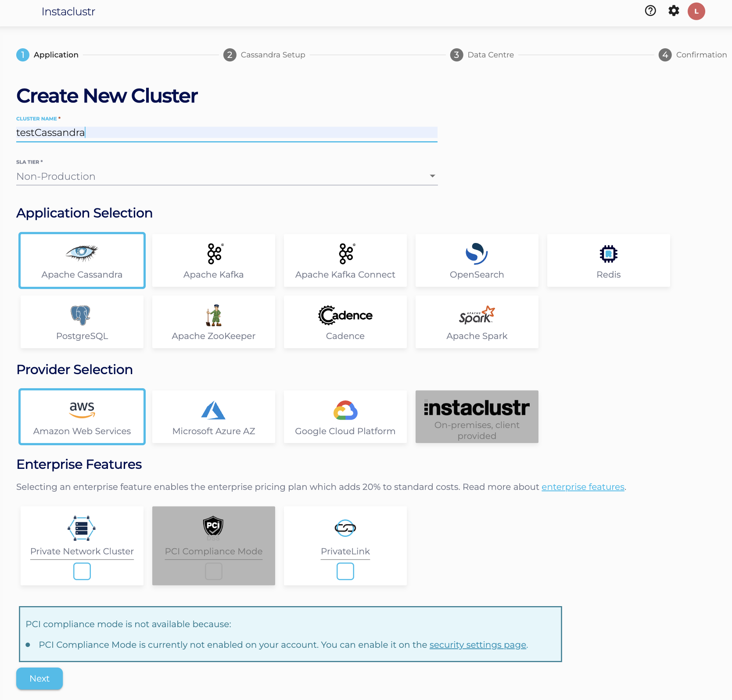Tick the PrivateLink checkbox
The height and width of the screenshot is (700, 732).
[345, 571]
